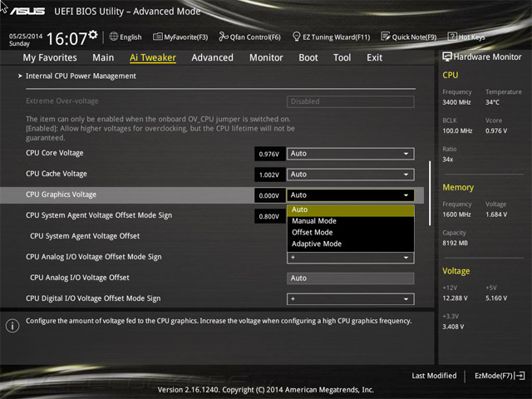Click 34°C CPU temperature value
The height and width of the screenshot is (399, 532).
492,102
